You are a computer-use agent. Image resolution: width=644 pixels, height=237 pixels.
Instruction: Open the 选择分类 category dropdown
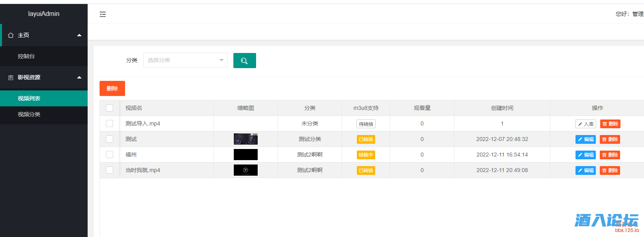(185, 60)
